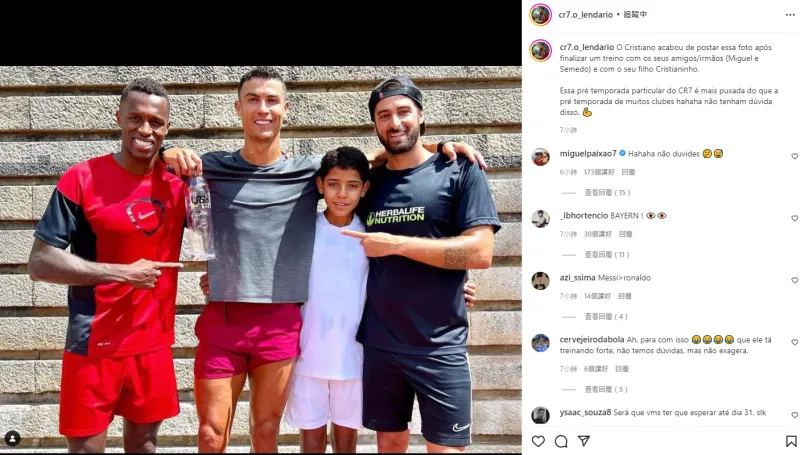Image resolution: width=800 pixels, height=455 pixels.
Task: Like the azi_ssima Messi>ronaldo comment
Action: [794, 280]
